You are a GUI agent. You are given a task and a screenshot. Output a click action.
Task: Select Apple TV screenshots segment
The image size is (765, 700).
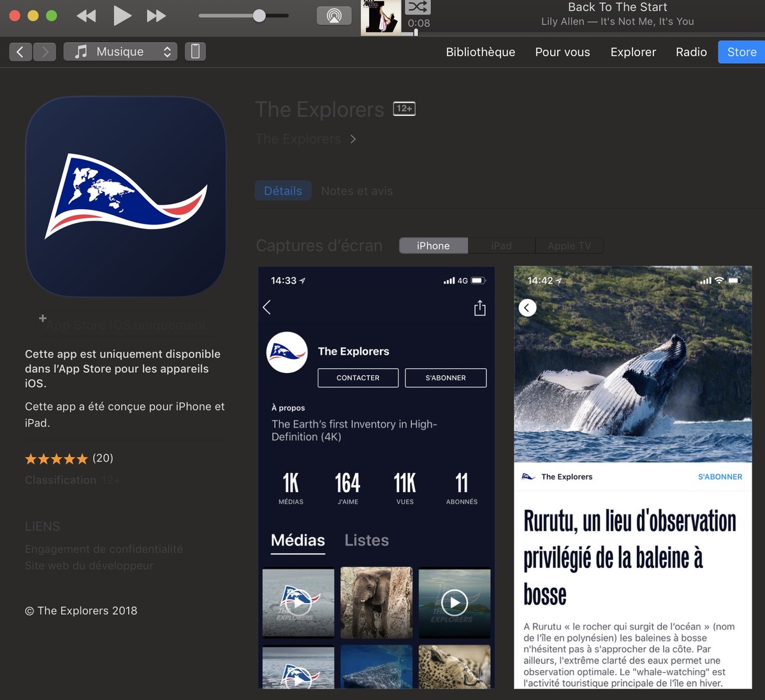569,245
